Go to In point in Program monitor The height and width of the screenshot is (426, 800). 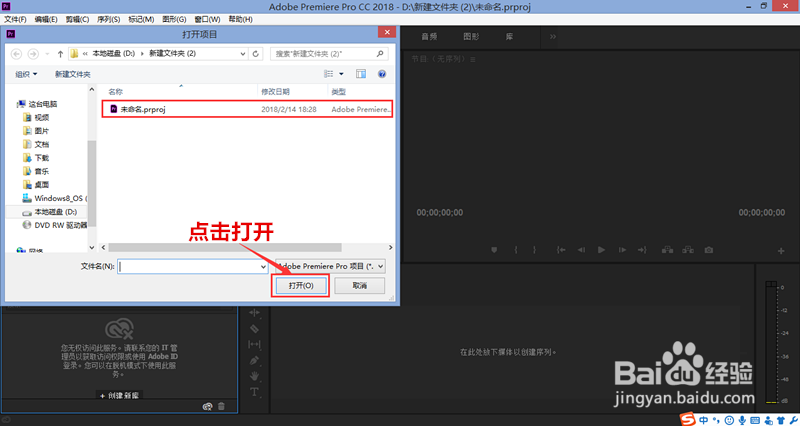pyautogui.click(x=561, y=250)
